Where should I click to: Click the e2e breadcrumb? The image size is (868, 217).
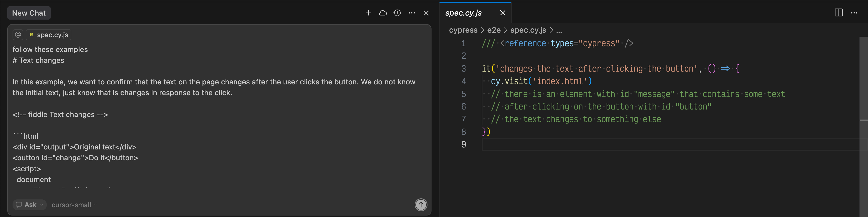[x=494, y=30]
